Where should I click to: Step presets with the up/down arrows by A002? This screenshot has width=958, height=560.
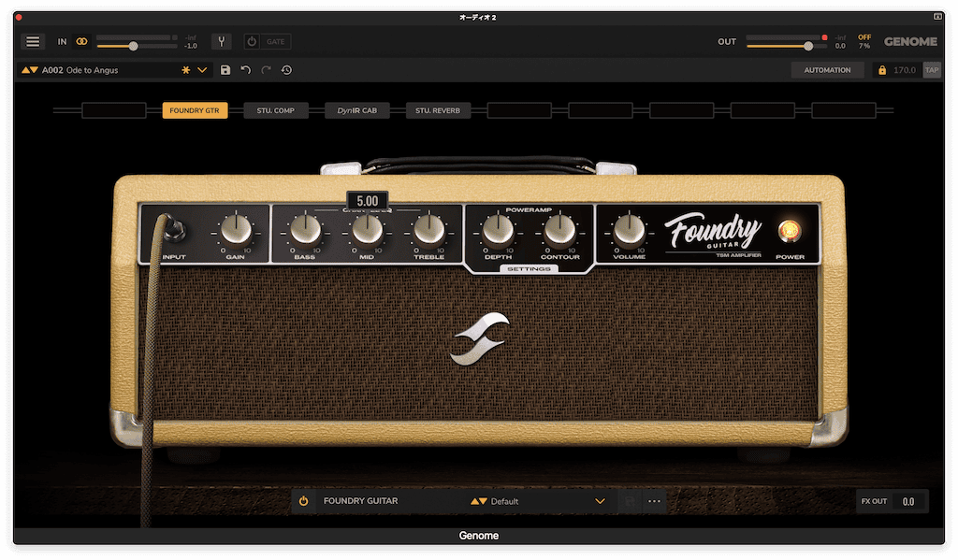29,70
